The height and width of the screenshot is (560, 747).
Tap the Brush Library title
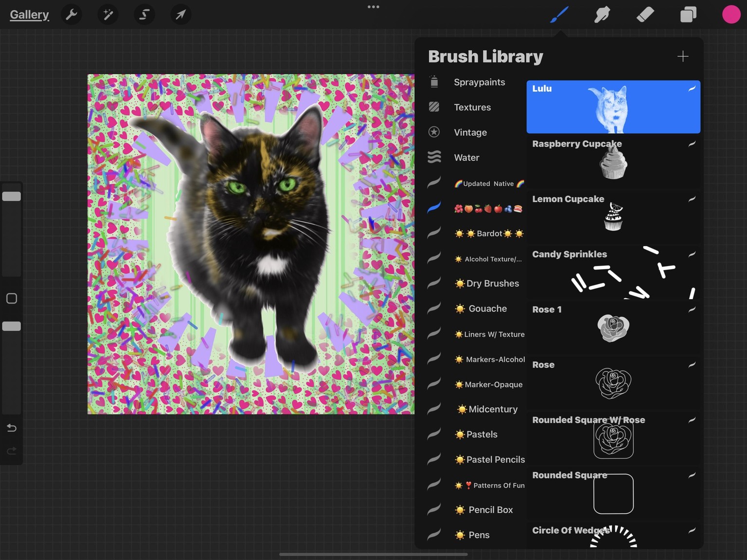pos(485,56)
